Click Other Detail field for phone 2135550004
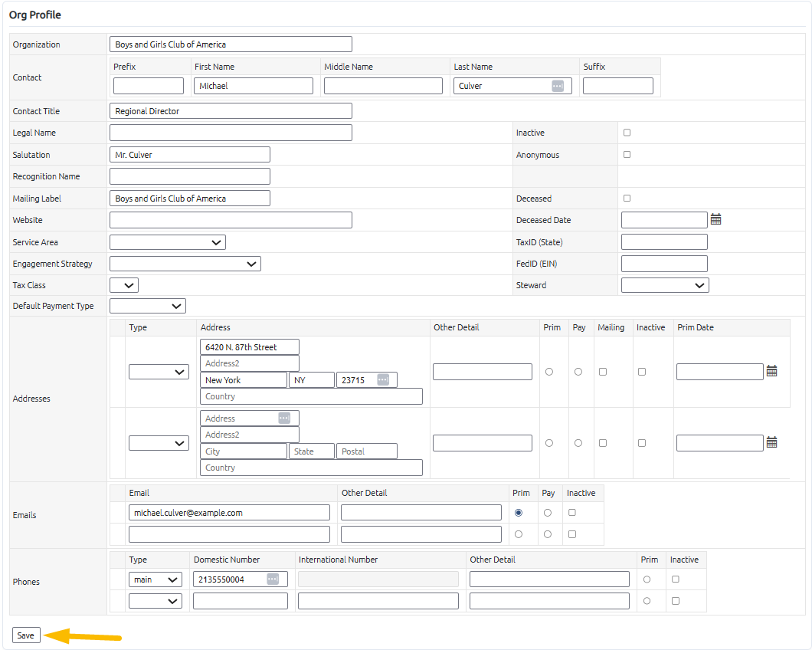Image resolution: width=812 pixels, height=650 pixels. 549,579
